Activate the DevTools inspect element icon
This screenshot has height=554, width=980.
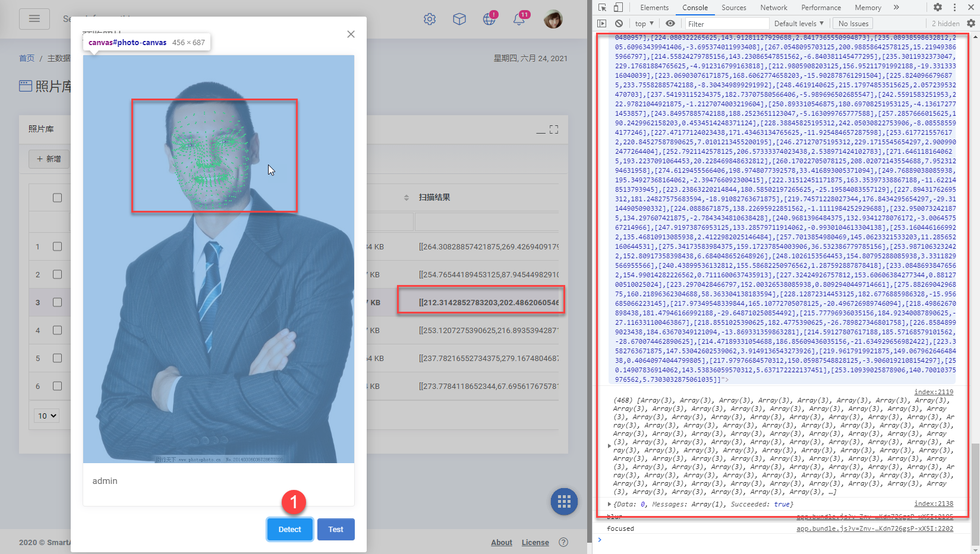[603, 7]
